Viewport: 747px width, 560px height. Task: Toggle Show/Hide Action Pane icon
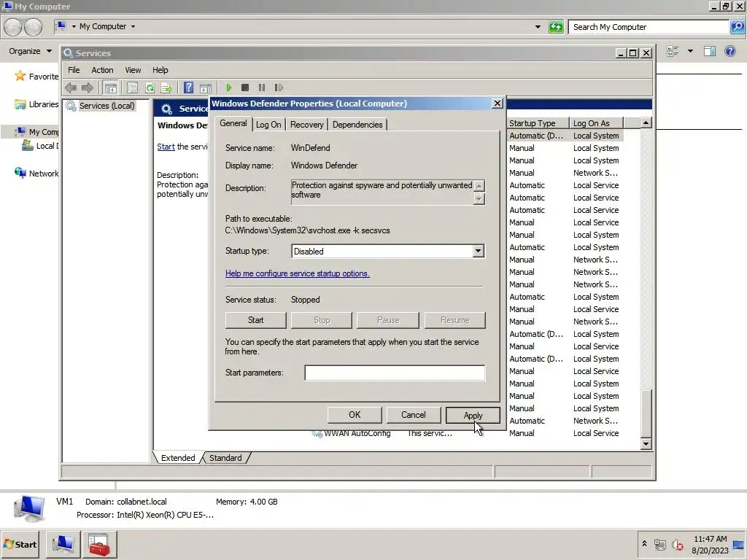(206, 87)
